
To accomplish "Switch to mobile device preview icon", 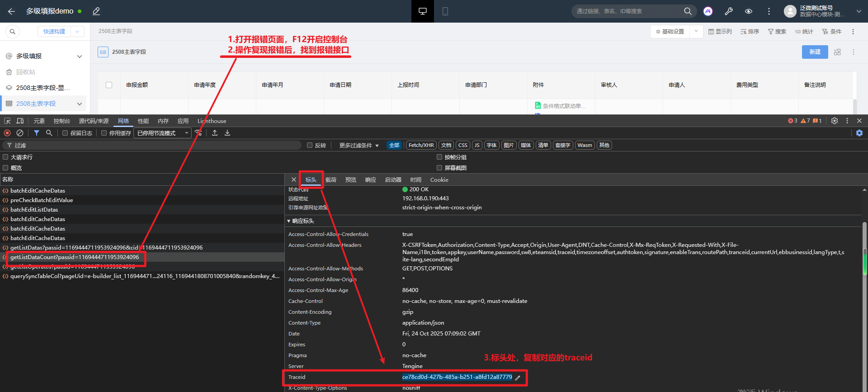I will tap(445, 11).
